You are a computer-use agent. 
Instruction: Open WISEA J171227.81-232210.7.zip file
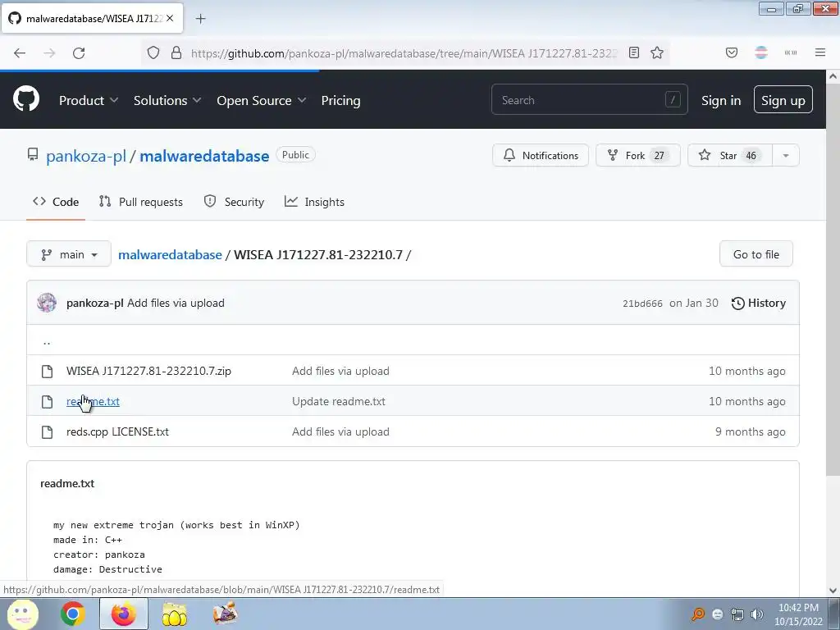[x=148, y=371]
